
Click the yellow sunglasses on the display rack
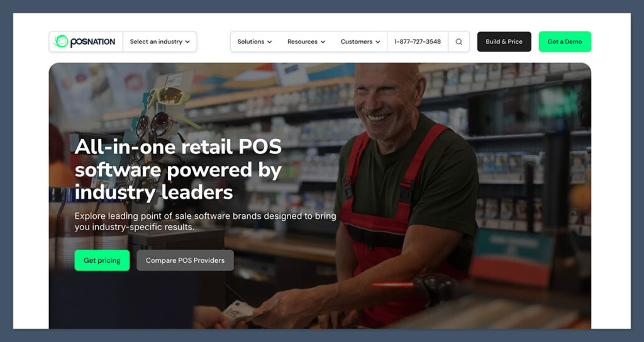coord(169,97)
